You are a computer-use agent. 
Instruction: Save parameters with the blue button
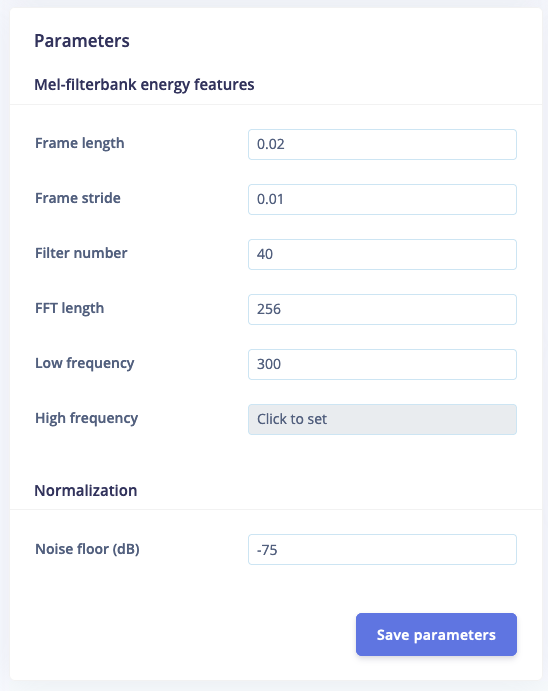pos(436,635)
